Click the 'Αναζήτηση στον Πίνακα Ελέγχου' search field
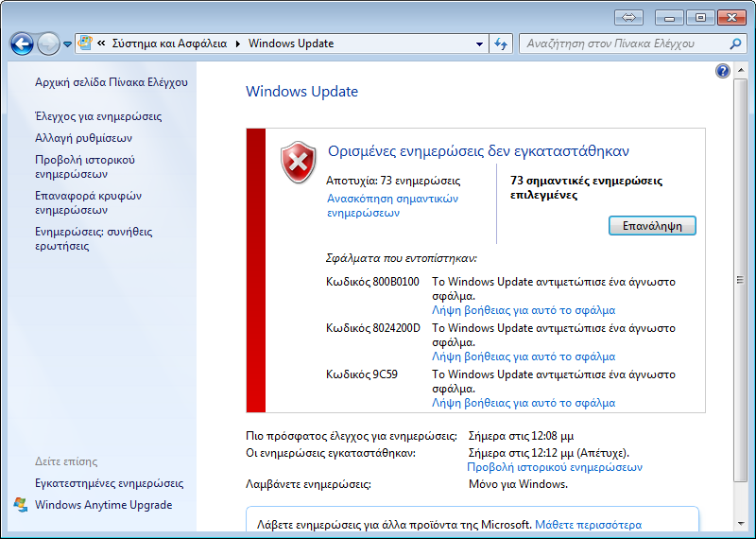Image resolution: width=756 pixels, height=539 pixels. 624,43
